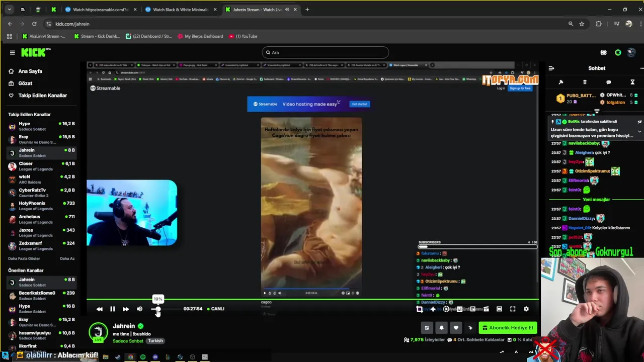Expand the gift leaderboard handle
Viewport: 644px width, 362px height.
click(597, 111)
